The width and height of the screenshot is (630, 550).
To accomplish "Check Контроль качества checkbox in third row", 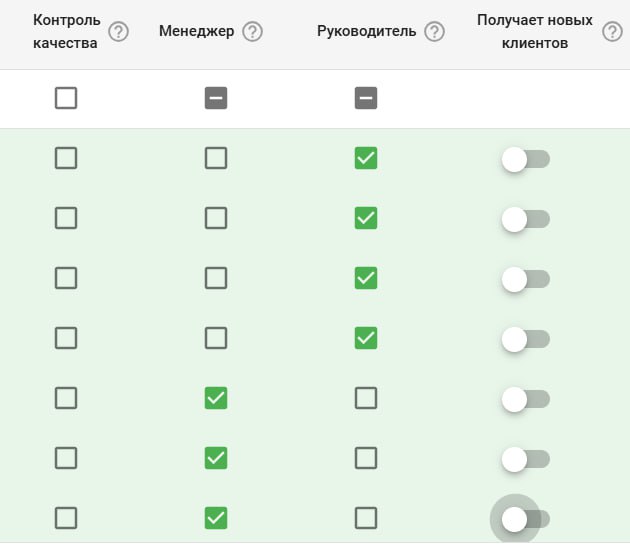I will click(66, 278).
